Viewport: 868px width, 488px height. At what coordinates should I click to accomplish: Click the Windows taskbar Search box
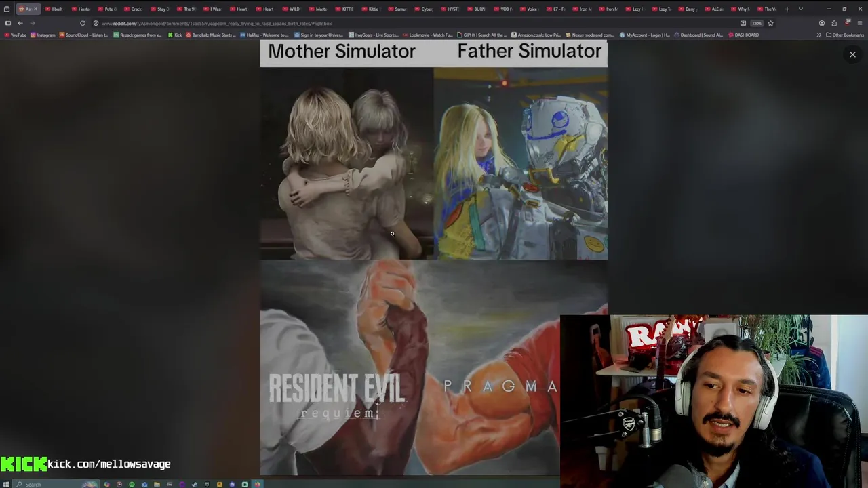(56, 484)
